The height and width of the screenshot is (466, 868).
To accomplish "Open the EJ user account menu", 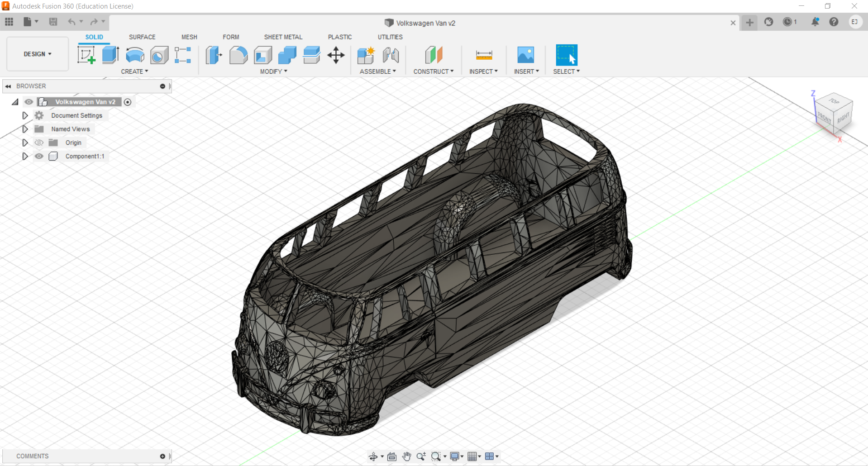I will pyautogui.click(x=855, y=22).
